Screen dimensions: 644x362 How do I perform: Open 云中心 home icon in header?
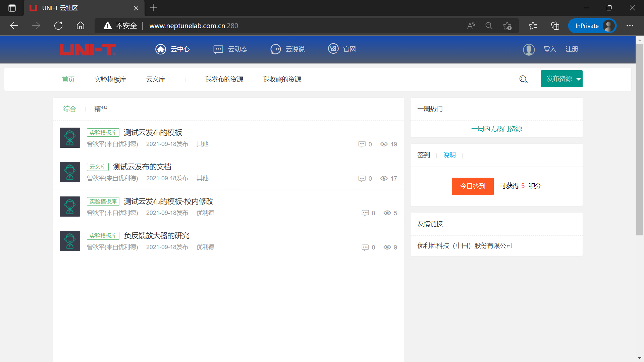point(161,49)
